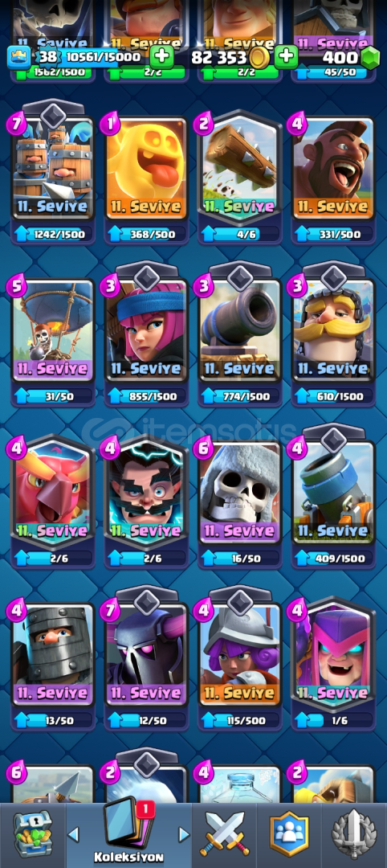Screen dimensions: 387x868
Task: Open the clan shield social tab
Action: tap(289, 834)
